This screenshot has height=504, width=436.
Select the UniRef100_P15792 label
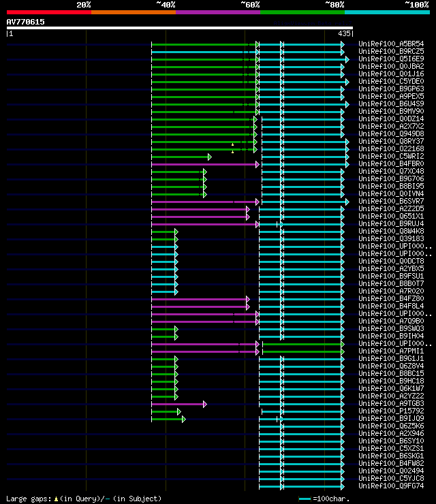coord(391,411)
